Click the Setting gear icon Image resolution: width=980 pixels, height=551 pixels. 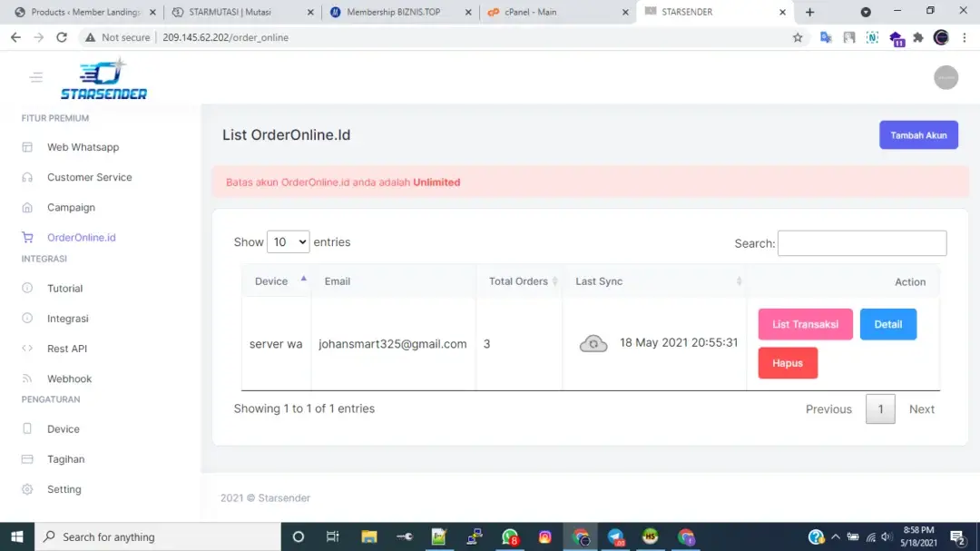27,489
